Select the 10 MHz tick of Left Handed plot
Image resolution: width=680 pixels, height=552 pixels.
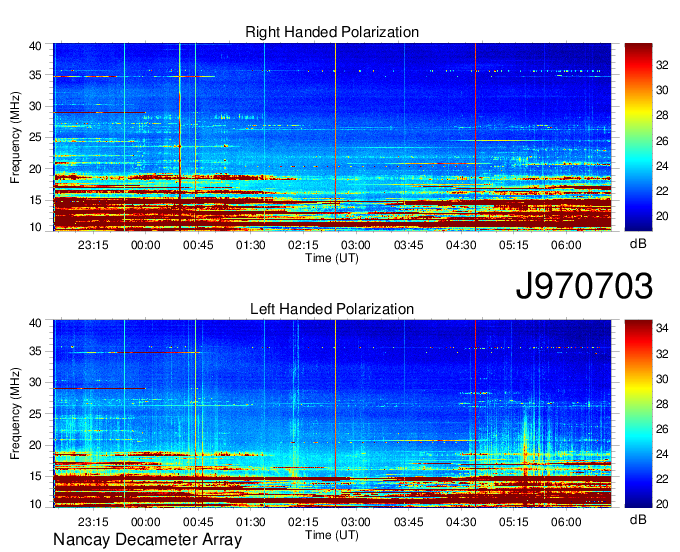point(35,504)
